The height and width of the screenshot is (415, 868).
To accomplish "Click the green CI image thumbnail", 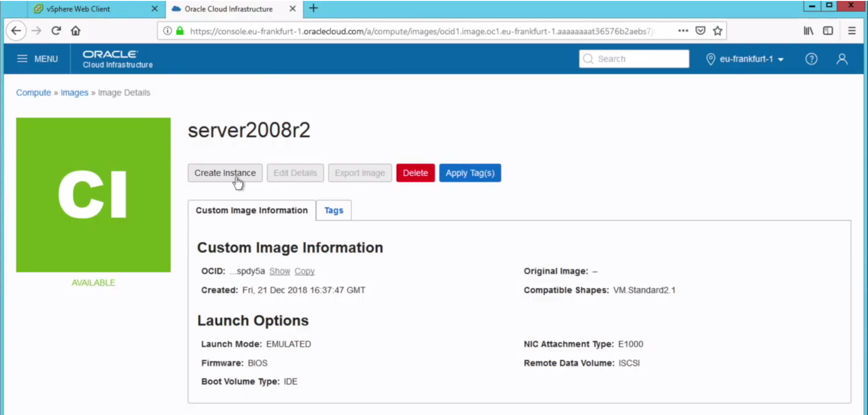I will point(93,195).
